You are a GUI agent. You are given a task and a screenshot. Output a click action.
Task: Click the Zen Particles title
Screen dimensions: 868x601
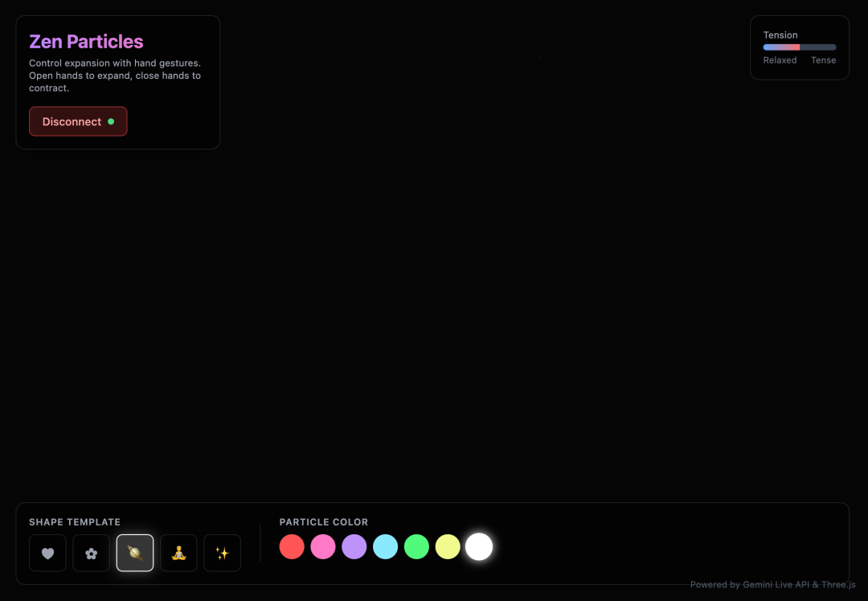point(86,42)
